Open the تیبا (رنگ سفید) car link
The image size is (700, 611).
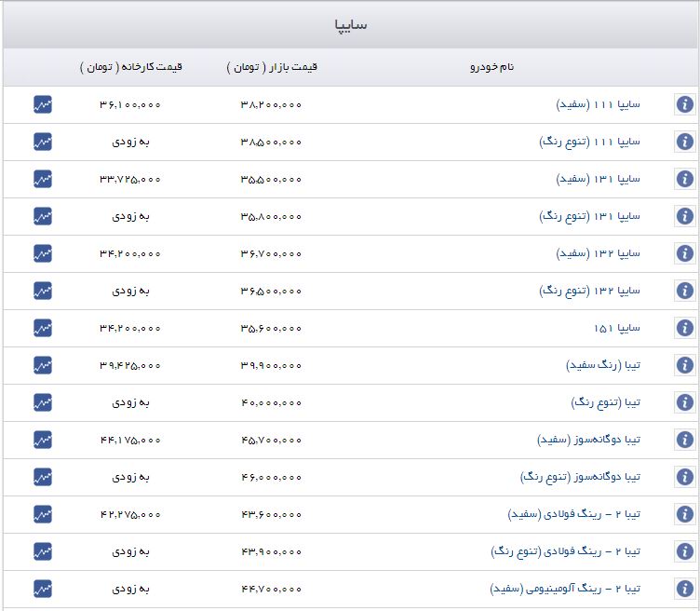click(x=602, y=365)
